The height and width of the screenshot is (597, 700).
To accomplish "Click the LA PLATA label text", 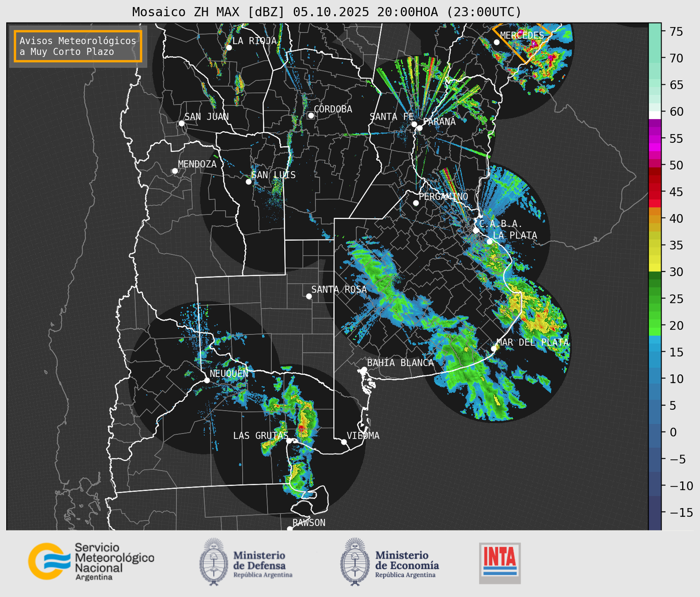I will pyautogui.click(x=515, y=235).
